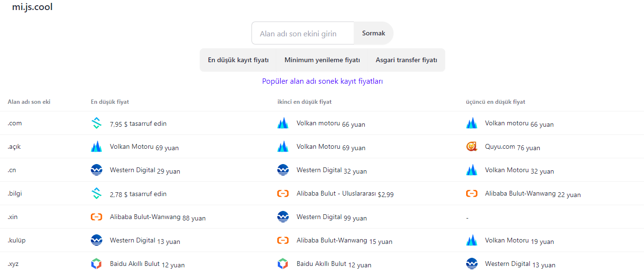Select Asgari transfer fiyatı tab

406,60
